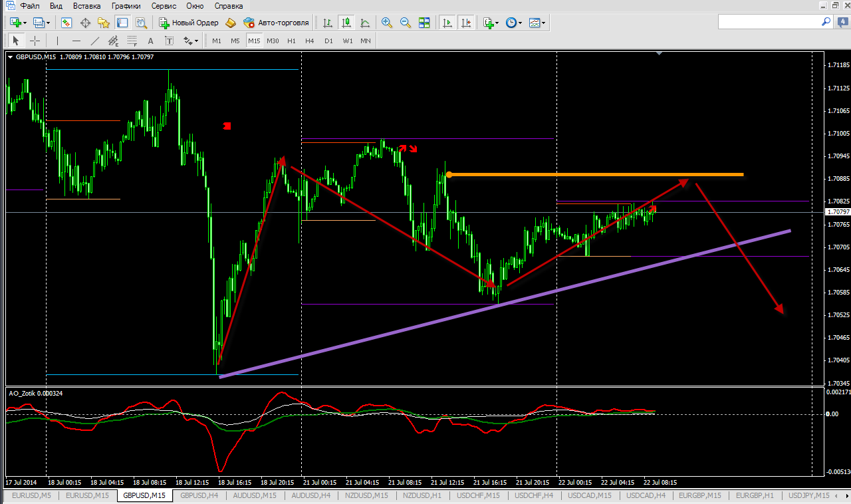The width and height of the screenshot is (851, 504).
Task: Open the Вставка menu
Action: click(87, 5)
